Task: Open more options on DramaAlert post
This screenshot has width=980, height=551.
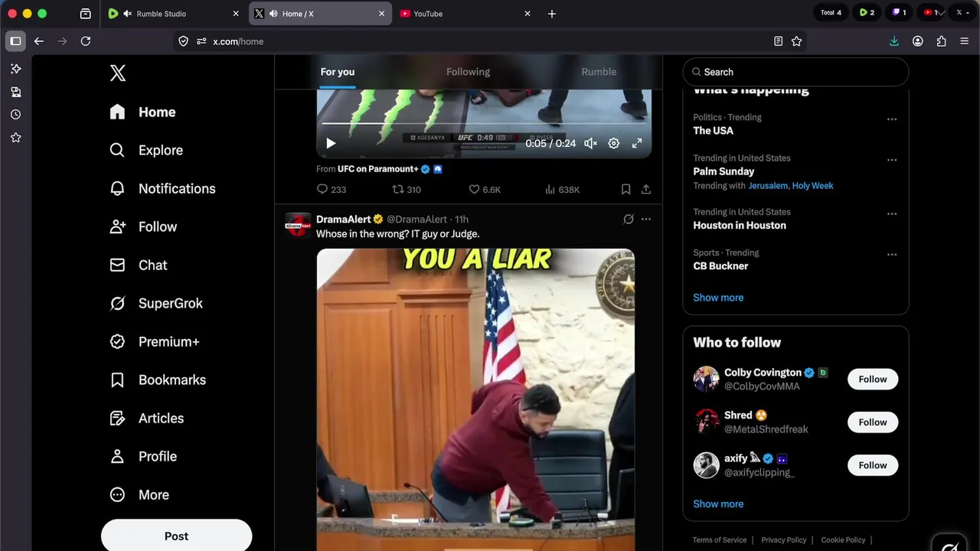Action: point(645,219)
